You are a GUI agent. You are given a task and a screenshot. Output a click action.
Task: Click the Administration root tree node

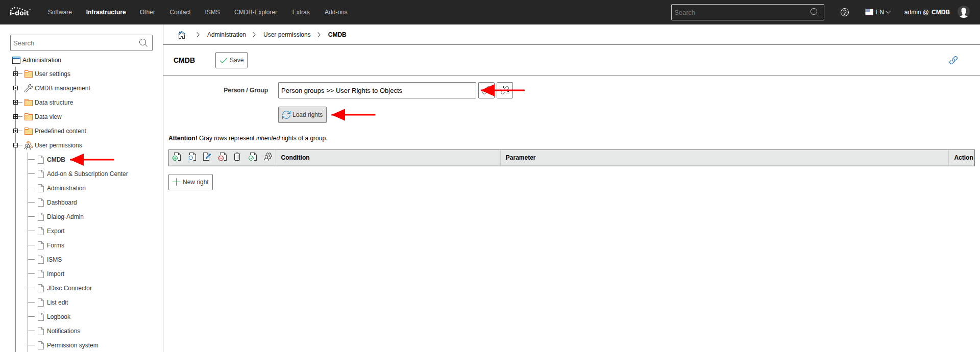click(42, 60)
